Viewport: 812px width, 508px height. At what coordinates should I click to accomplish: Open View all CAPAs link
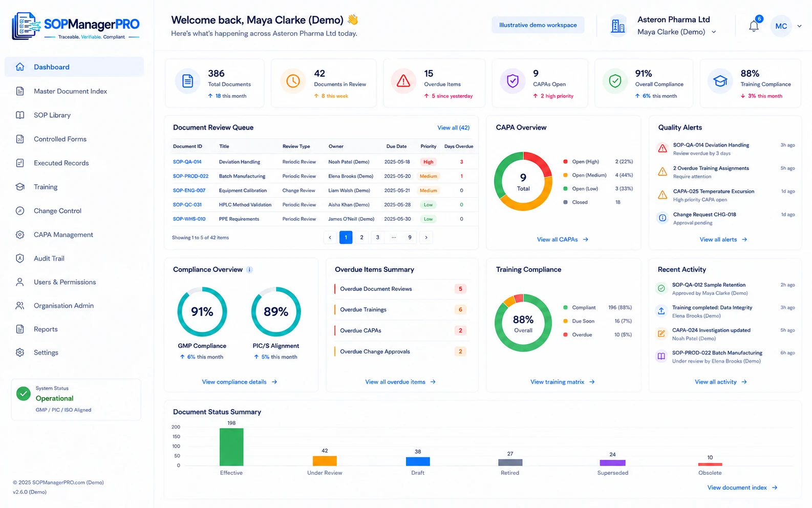563,240
